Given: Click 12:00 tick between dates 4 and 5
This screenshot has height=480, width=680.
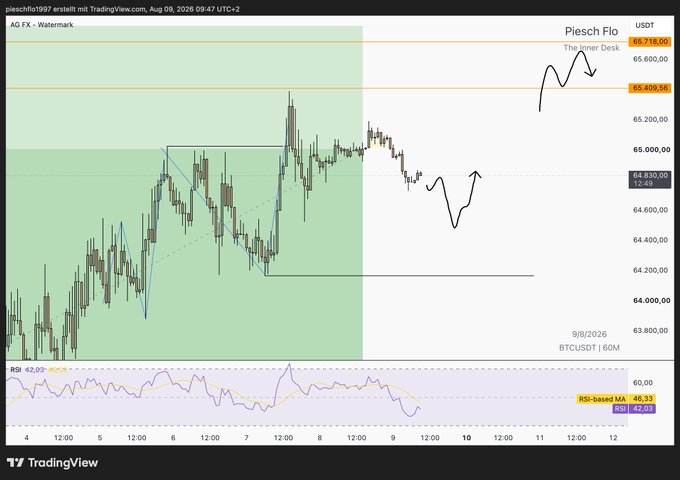Looking at the screenshot, I should [63, 438].
